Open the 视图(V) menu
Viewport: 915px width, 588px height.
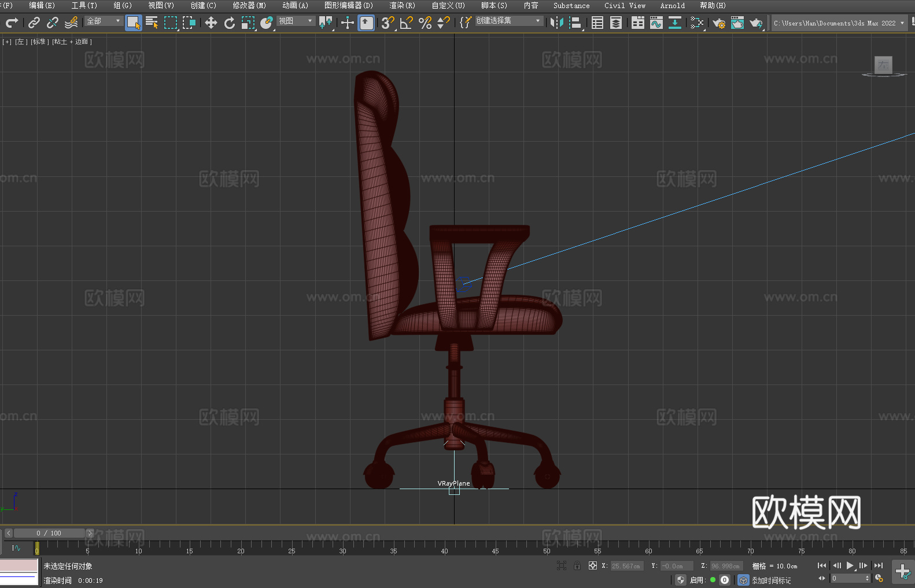pyautogui.click(x=161, y=5)
